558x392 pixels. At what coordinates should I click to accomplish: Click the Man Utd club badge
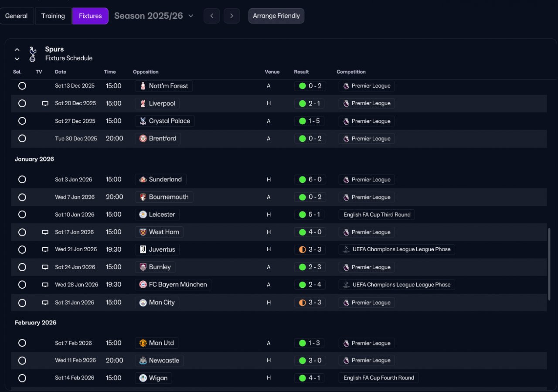tap(143, 343)
